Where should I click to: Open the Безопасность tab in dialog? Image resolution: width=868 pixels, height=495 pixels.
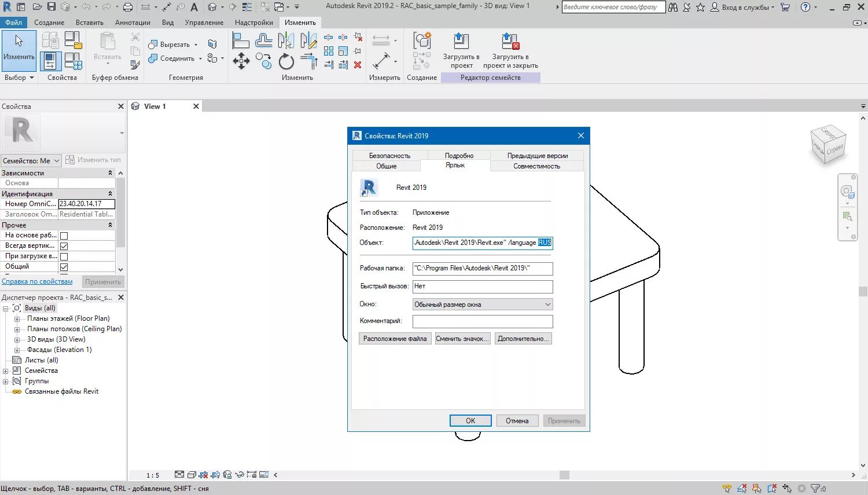coord(389,156)
